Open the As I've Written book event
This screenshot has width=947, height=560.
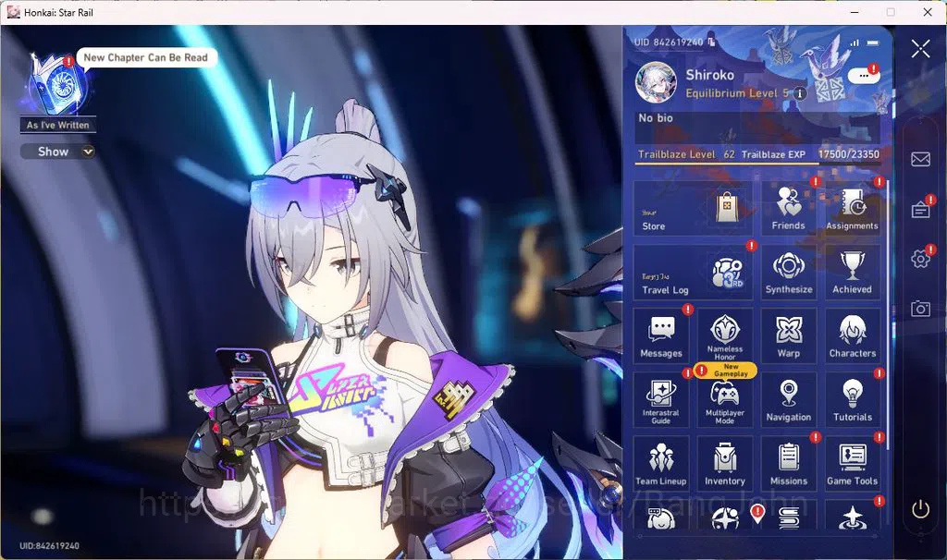pyautogui.click(x=56, y=85)
